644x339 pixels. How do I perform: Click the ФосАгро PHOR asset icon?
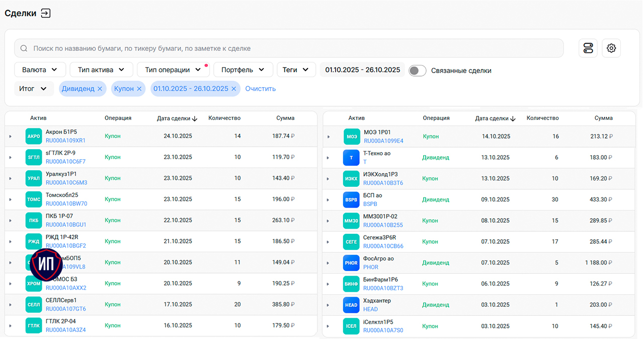[351, 263]
